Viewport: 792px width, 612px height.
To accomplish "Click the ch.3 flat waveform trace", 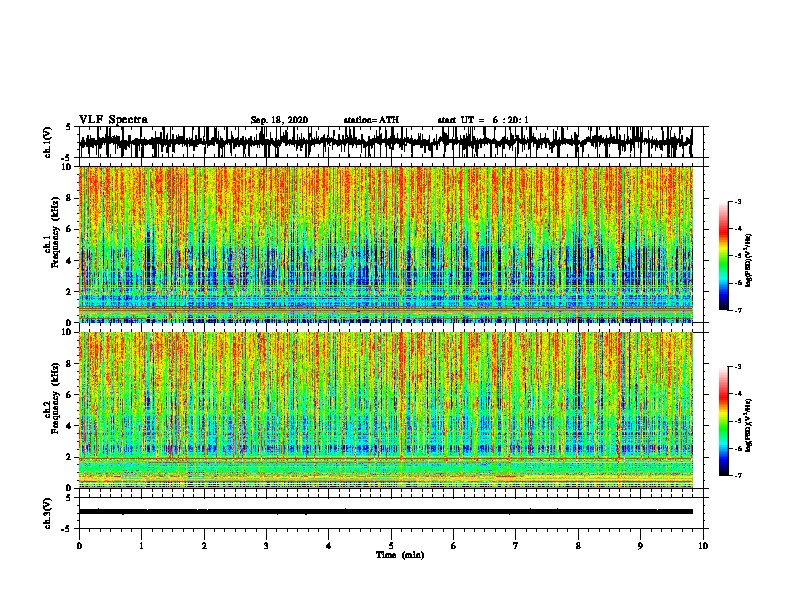I will coord(385,512).
